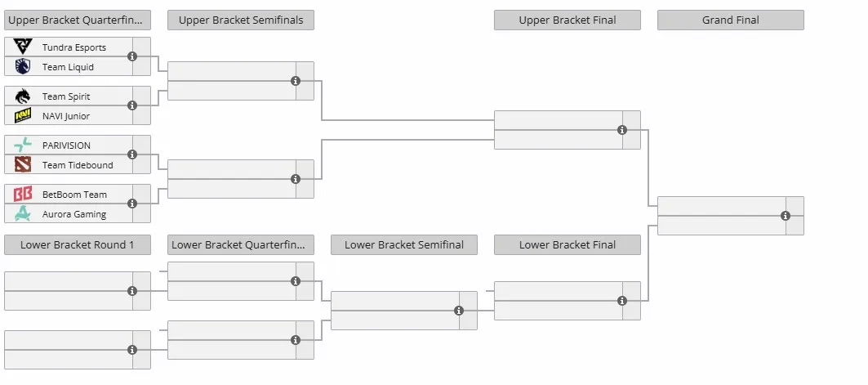View info icon of the Lower Bracket Final match
This screenshot has height=385, width=868.
coord(622,301)
